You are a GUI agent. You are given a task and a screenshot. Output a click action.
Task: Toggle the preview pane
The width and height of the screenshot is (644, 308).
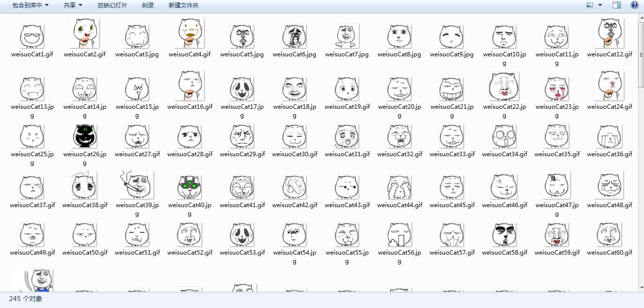(x=617, y=5)
